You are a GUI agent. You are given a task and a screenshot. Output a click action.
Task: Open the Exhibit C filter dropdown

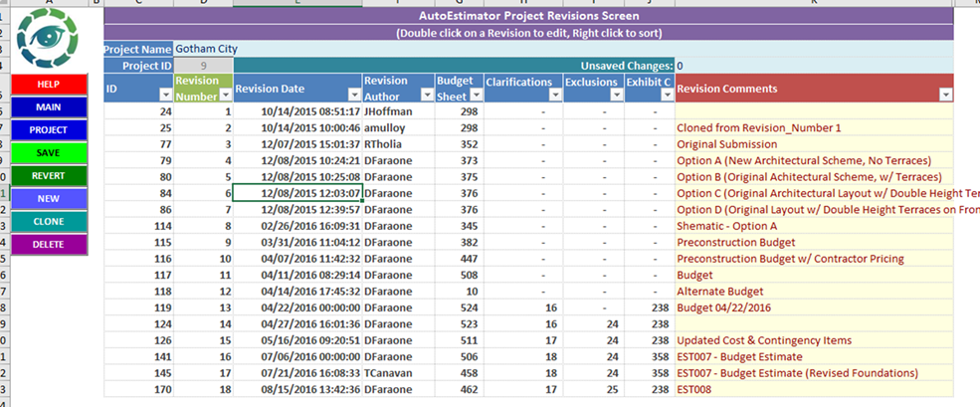click(x=667, y=95)
